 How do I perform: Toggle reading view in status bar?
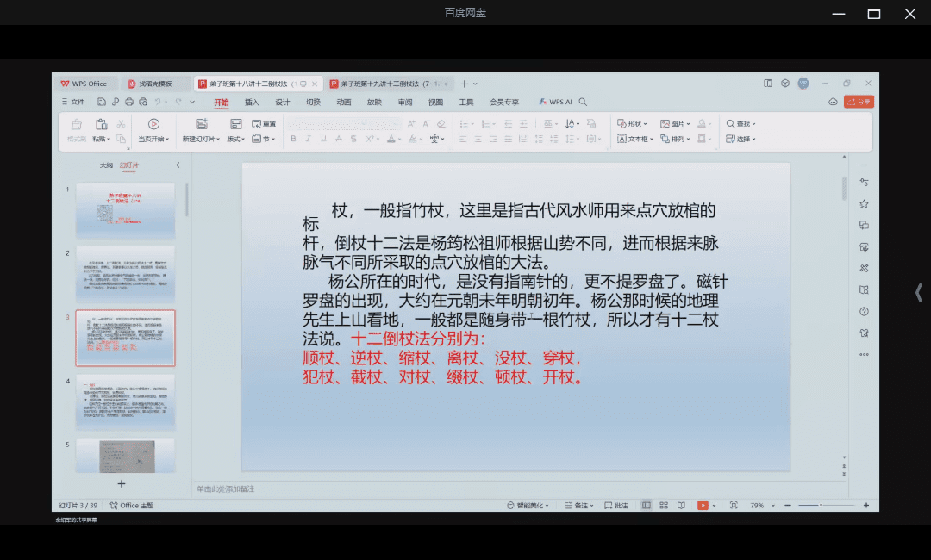click(681, 505)
